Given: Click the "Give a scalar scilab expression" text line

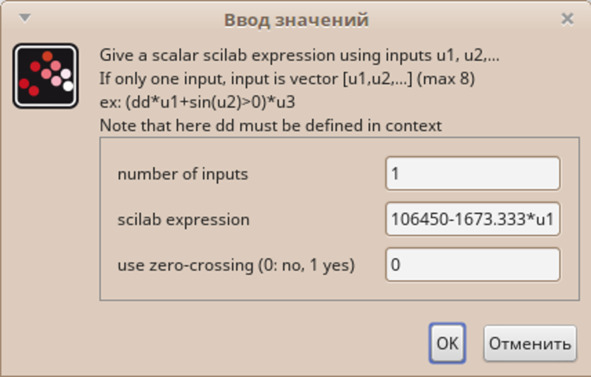Looking at the screenshot, I should click(x=299, y=55).
